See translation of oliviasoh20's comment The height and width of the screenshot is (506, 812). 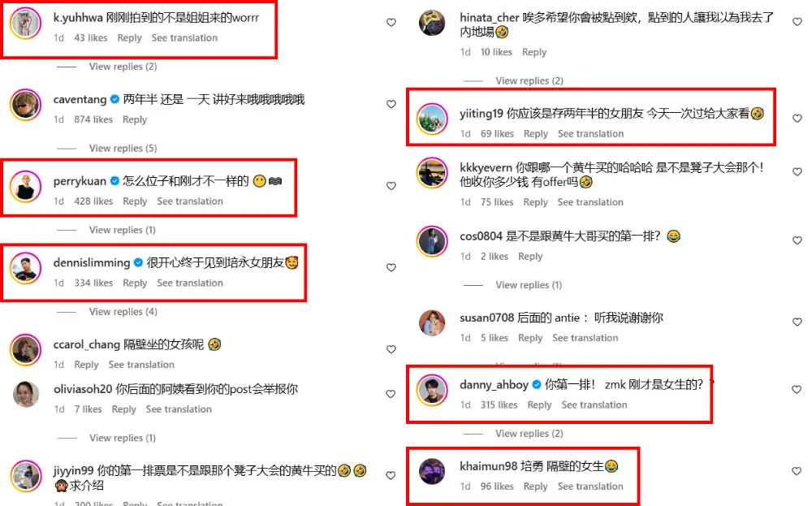tap(179, 409)
